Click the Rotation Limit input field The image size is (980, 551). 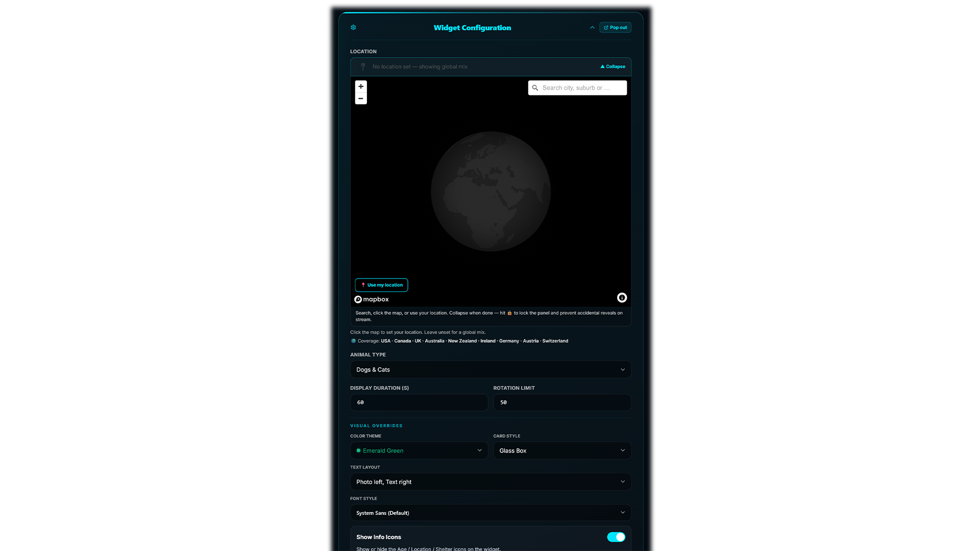click(562, 403)
